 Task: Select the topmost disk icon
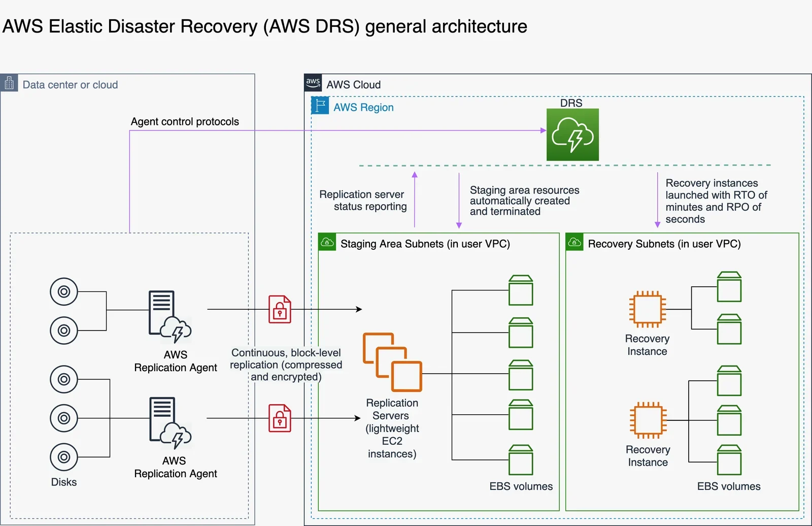pyautogui.click(x=64, y=291)
